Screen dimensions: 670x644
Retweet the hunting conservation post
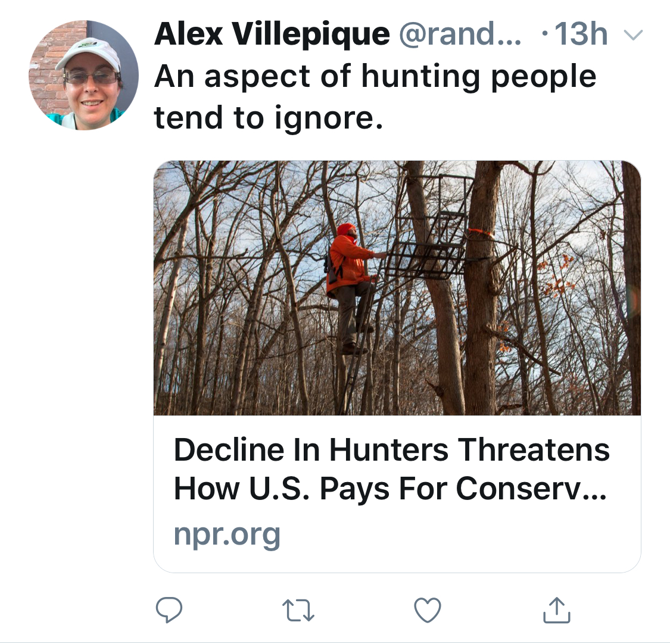298,610
